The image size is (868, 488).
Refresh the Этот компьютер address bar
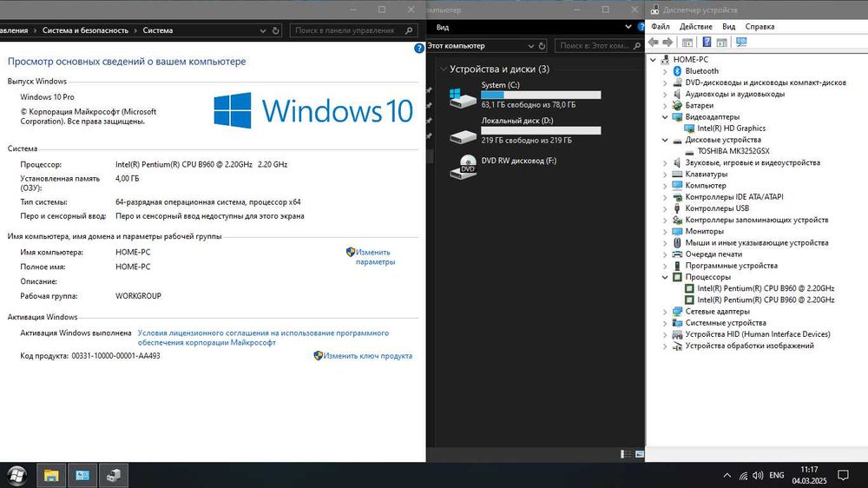point(542,46)
